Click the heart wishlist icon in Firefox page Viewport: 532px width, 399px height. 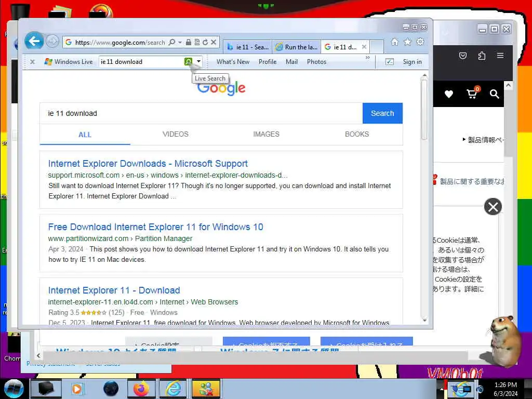448,94
